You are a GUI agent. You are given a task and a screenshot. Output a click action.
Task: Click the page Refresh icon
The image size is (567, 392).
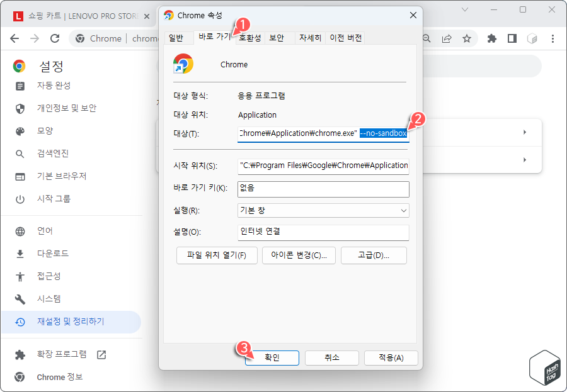coord(55,38)
